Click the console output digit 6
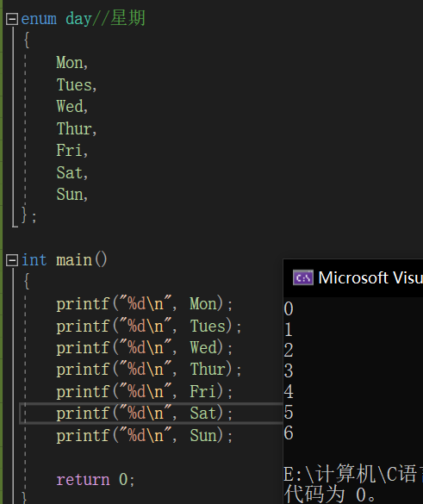Image resolution: width=423 pixels, height=504 pixels. 289,432
